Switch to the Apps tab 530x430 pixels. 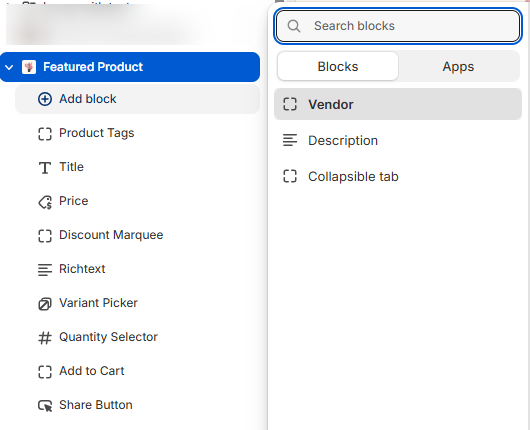458,67
